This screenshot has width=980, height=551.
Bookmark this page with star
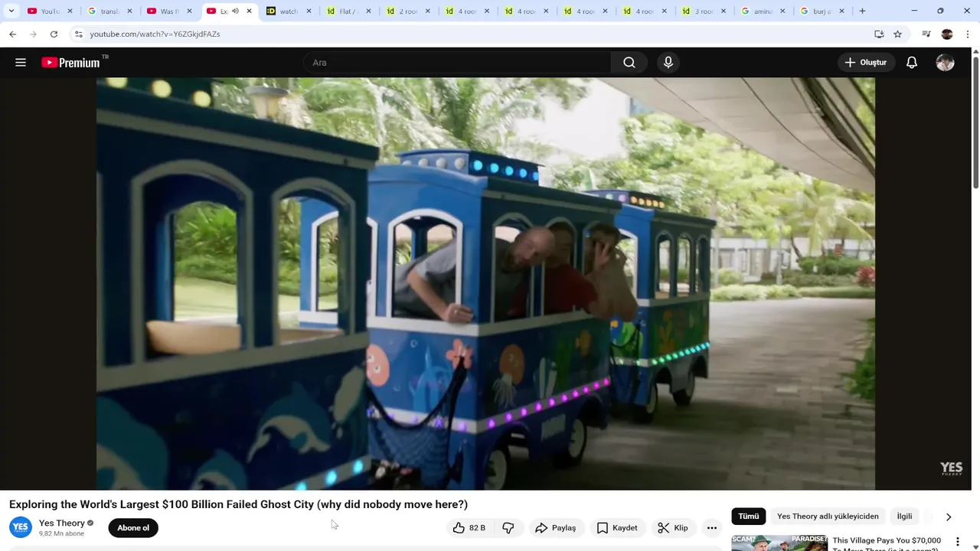(897, 34)
